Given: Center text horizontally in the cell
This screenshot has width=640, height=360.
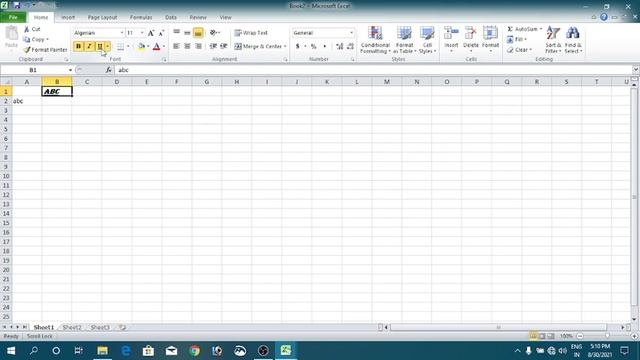Looking at the screenshot, I should pos(187,47).
